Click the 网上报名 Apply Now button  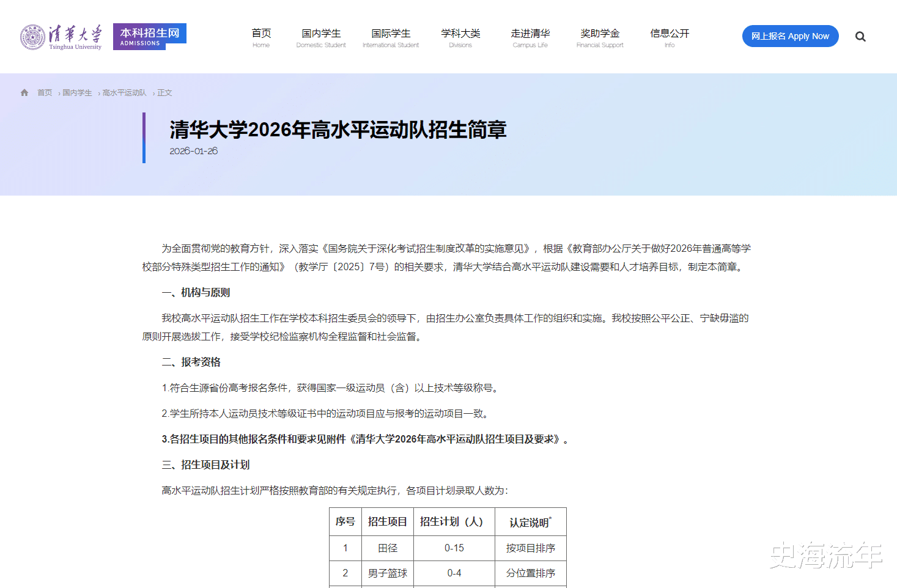click(791, 36)
